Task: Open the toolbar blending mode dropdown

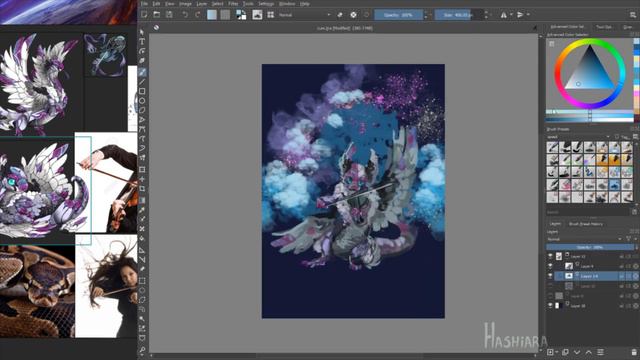Action: pyautogui.click(x=304, y=15)
